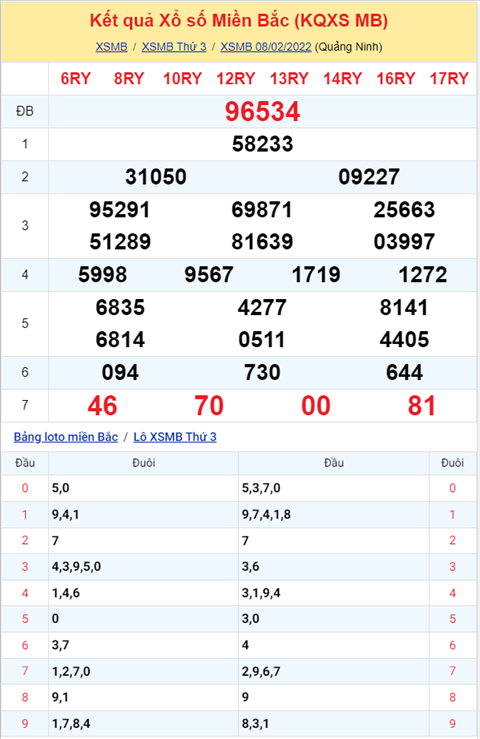Select second prize number 09227

tap(369, 177)
